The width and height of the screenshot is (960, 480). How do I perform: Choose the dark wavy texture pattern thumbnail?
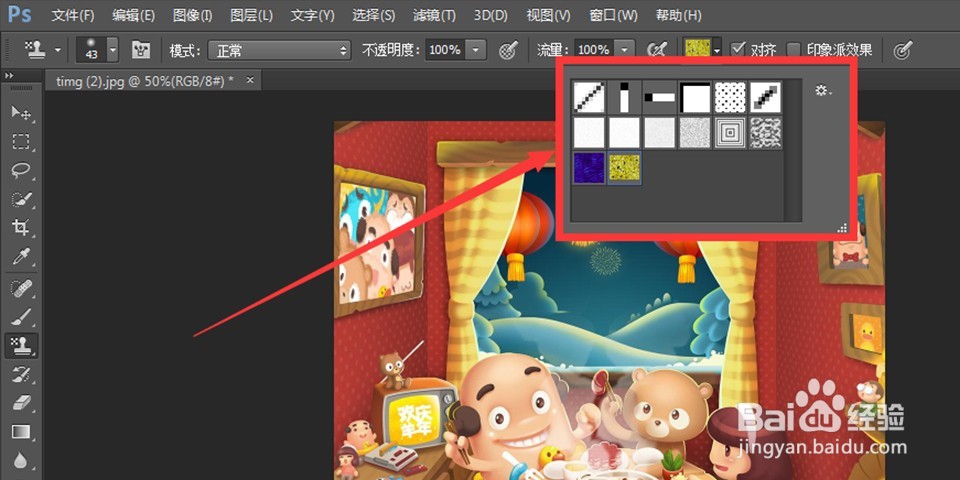tap(766, 133)
